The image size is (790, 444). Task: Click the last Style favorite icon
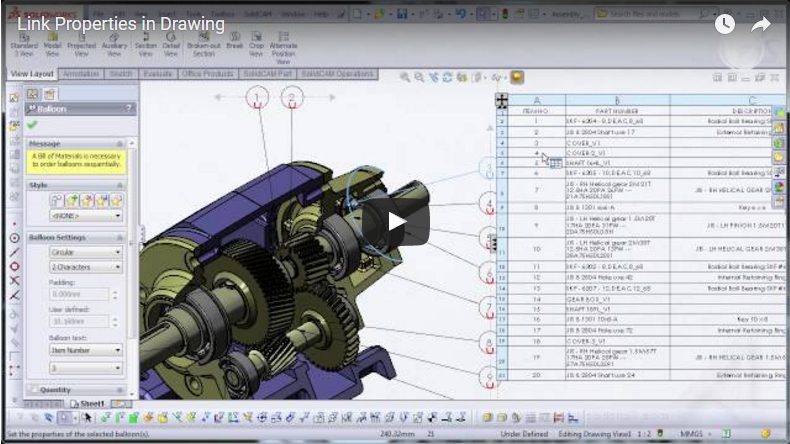click(x=116, y=201)
